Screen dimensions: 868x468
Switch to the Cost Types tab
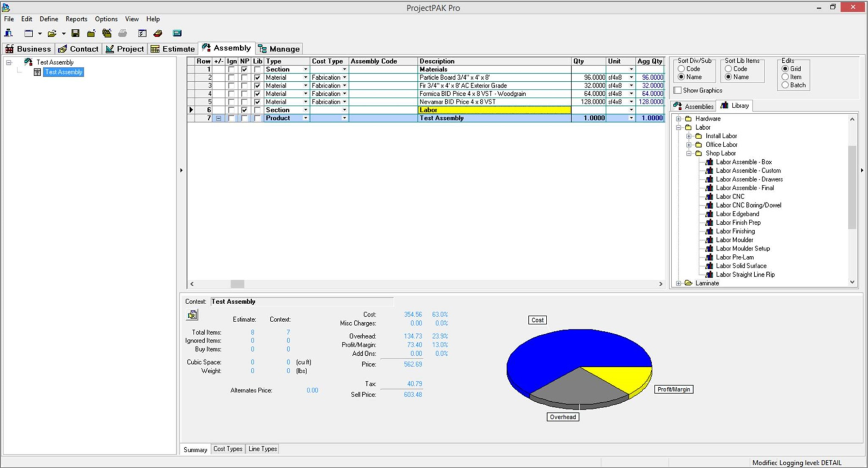tap(228, 449)
